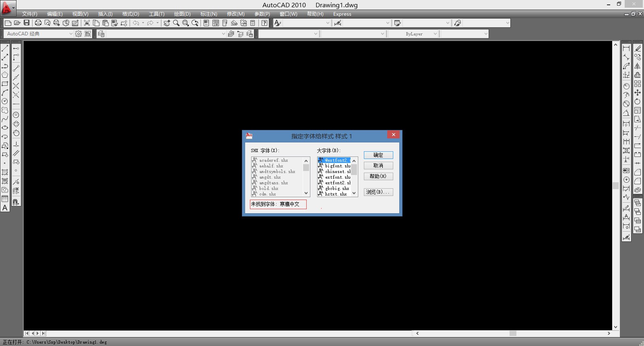Select gbcbig.shx in big font list
Viewport: 644px width, 346px height.
(x=334, y=188)
